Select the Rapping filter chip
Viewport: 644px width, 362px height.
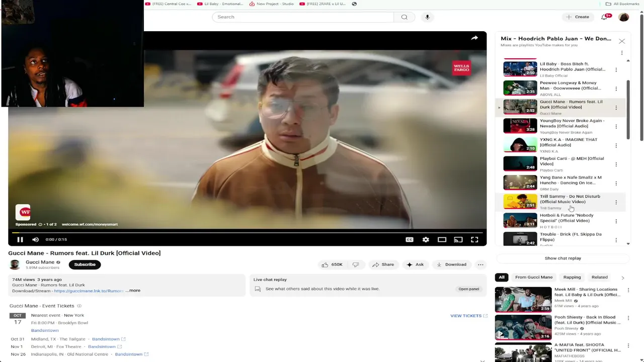click(572, 277)
